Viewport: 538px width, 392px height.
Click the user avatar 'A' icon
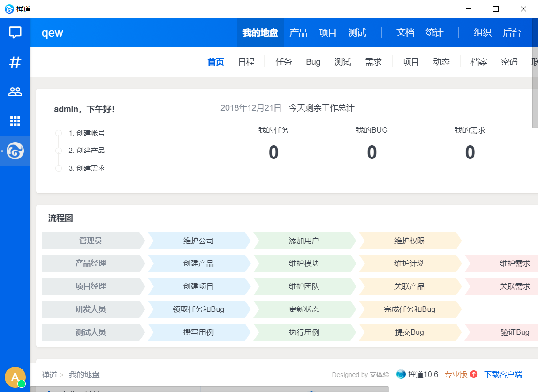click(15, 377)
